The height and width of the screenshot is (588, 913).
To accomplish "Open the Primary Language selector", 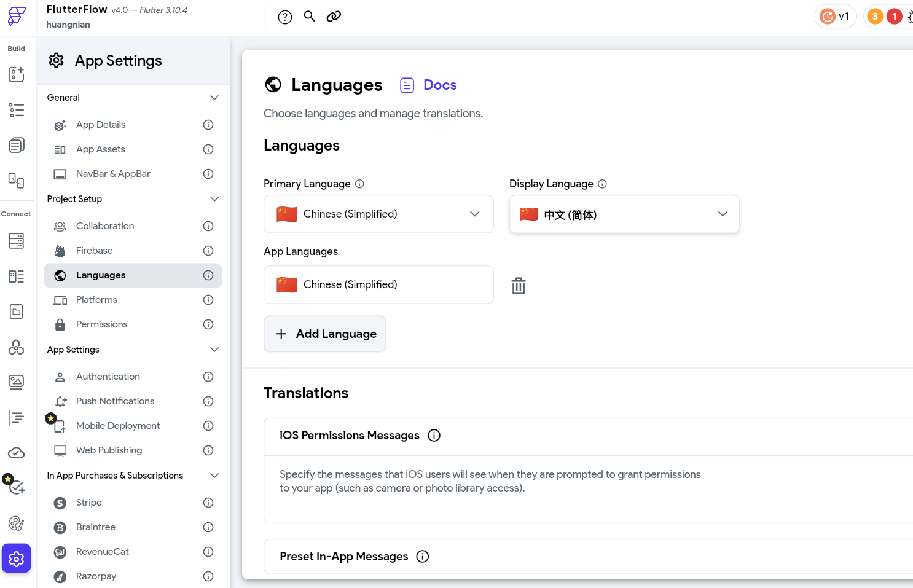I will [x=378, y=214].
